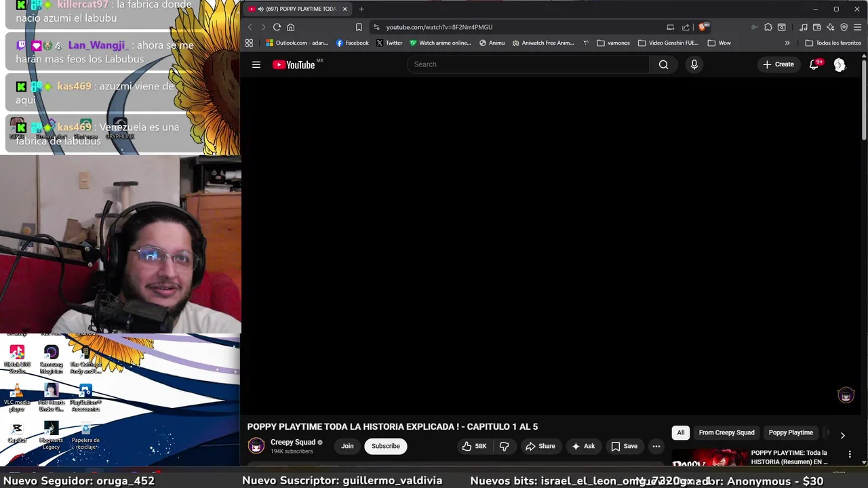
Task: Join the Creepy Squad channel
Action: point(347,446)
